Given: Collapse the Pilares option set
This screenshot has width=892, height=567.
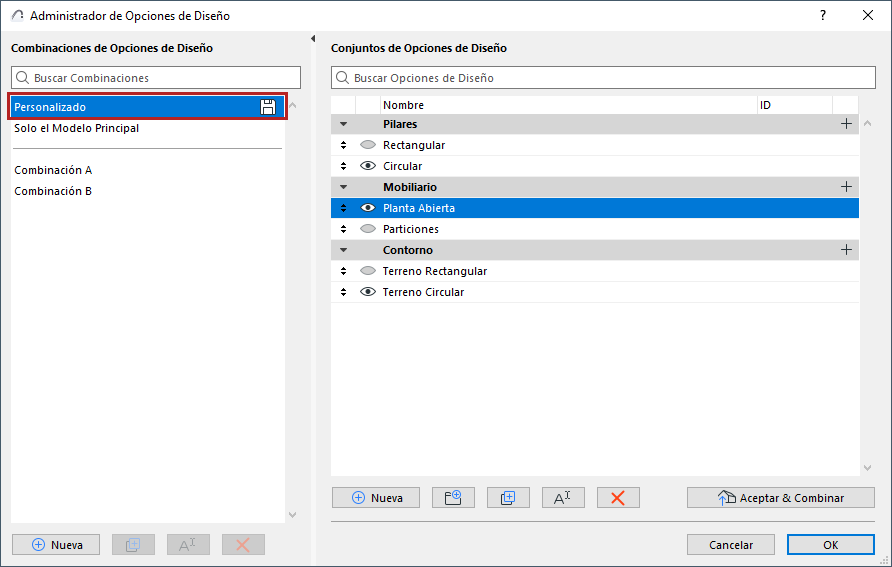Looking at the screenshot, I should 344,124.
